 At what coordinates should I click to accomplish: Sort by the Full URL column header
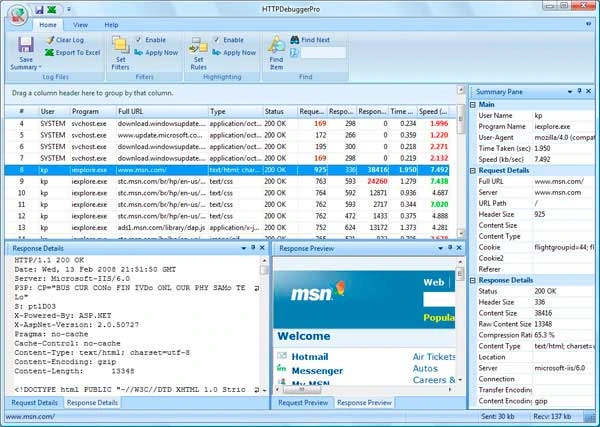pyautogui.click(x=162, y=111)
